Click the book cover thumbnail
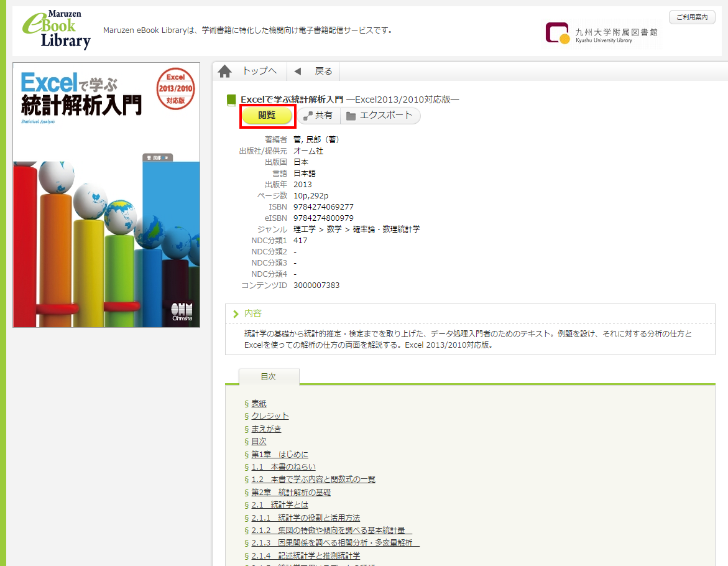 [x=106, y=195]
